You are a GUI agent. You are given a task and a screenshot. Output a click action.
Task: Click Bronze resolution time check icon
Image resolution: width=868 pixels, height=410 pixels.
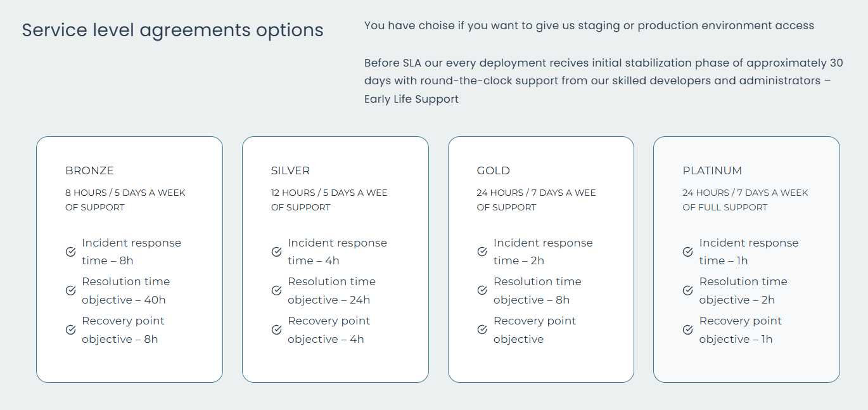click(71, 290)
